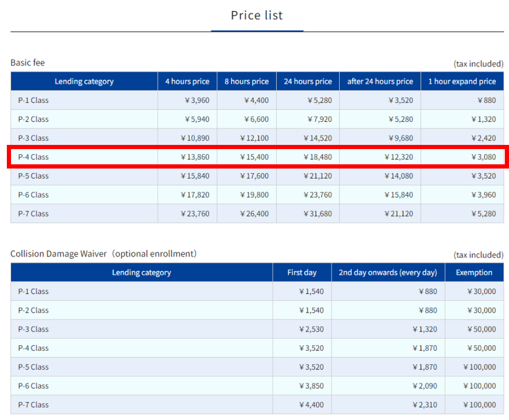Select P-1 Class 1 hour expand ¥880
This screenshot has height=420, width=509.
pyautogui.click(x=486, y=100)
